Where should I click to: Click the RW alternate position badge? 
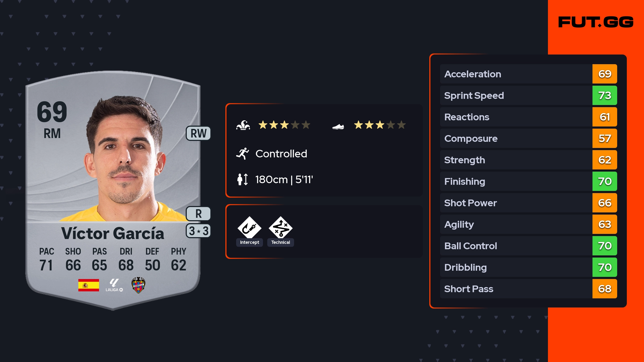198,133
